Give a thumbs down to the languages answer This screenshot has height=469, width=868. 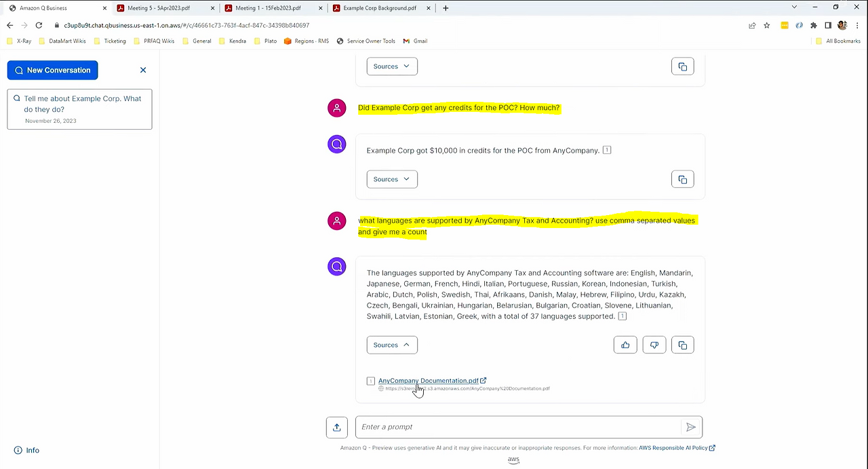pyautogui.click(x=654, y=345)
